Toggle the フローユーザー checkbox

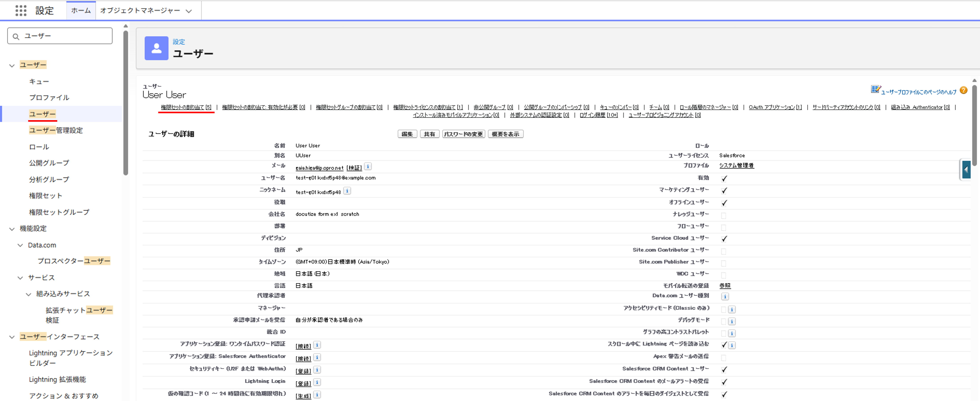(724, 227)
